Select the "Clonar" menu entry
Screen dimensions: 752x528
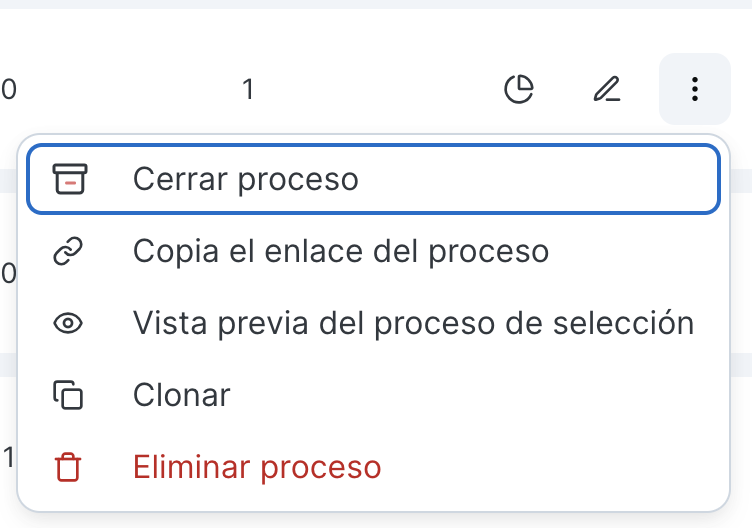click(x=181, y=395)
